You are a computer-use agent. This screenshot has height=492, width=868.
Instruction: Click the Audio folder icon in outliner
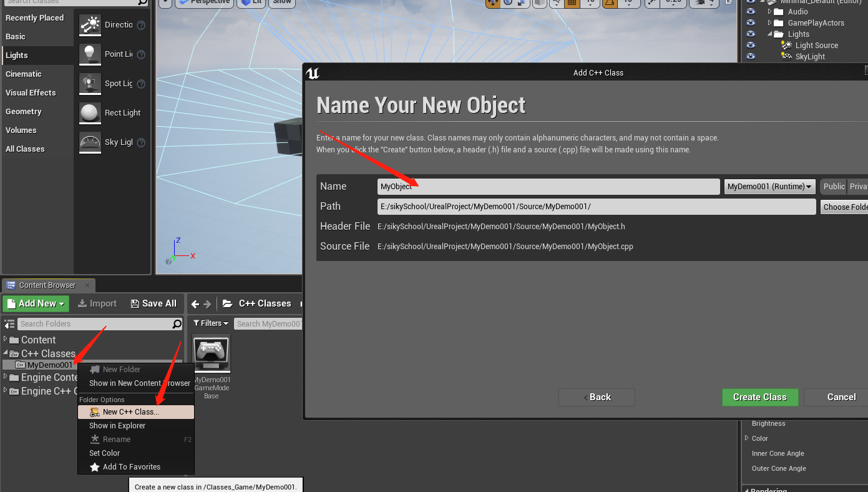[x=779, y=12]
